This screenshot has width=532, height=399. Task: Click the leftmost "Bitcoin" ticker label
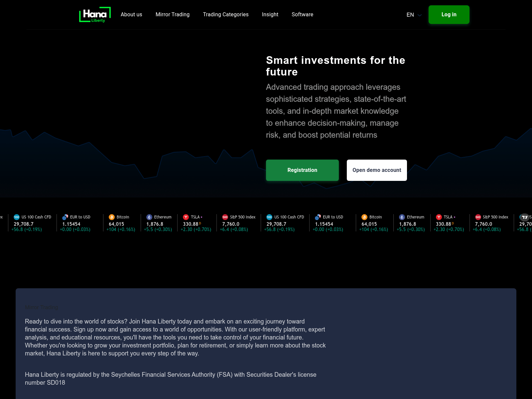(123, 217)
